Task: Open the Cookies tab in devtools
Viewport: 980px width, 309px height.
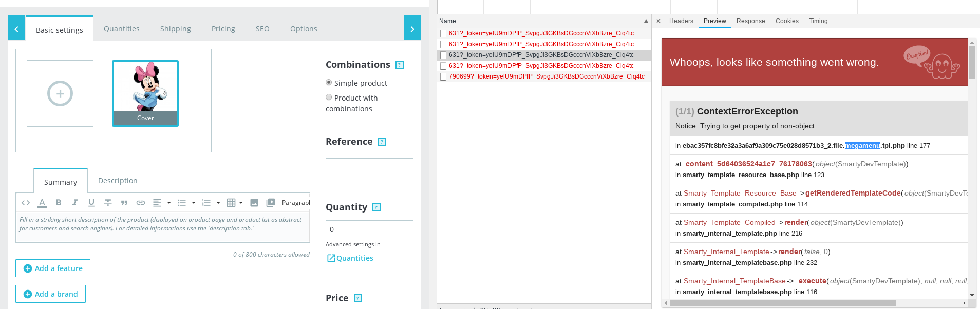Action: click(787, 21)
